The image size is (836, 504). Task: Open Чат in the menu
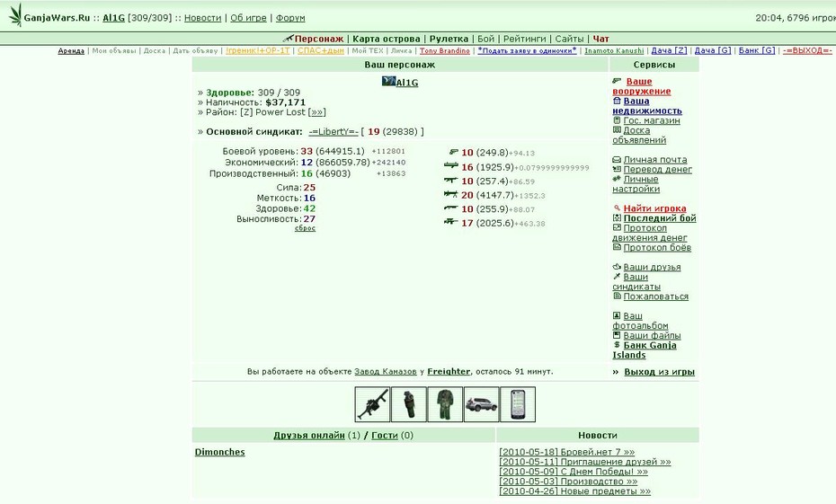click(x=600, y=39)
